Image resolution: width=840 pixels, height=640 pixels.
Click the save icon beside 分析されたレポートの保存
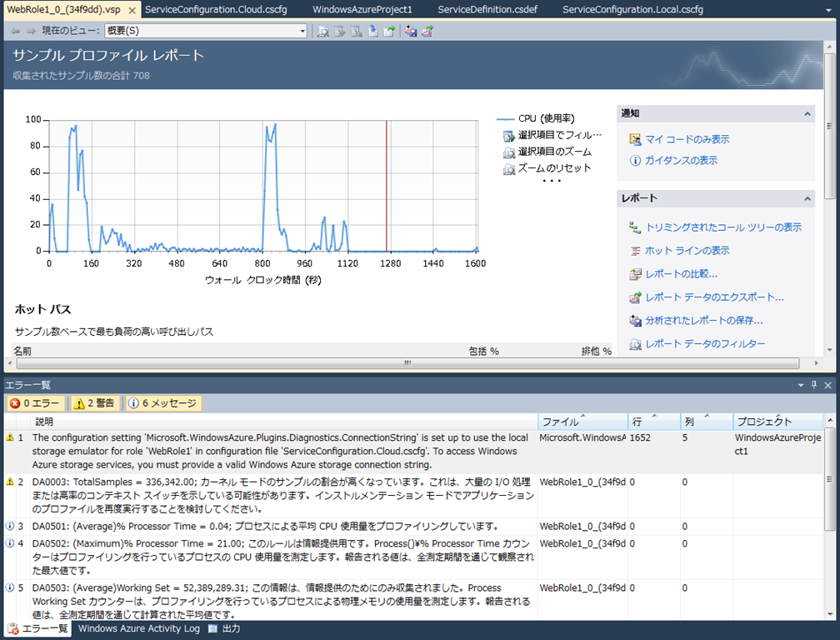click(635, 320)
